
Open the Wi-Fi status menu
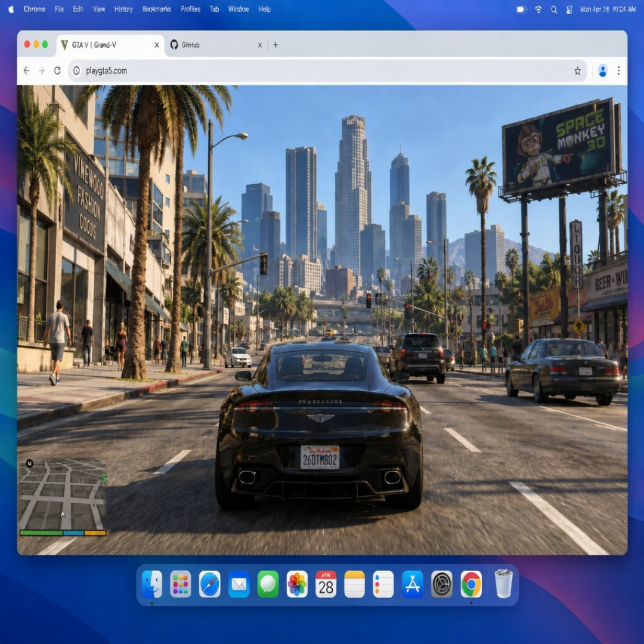(x=538, y=10)
